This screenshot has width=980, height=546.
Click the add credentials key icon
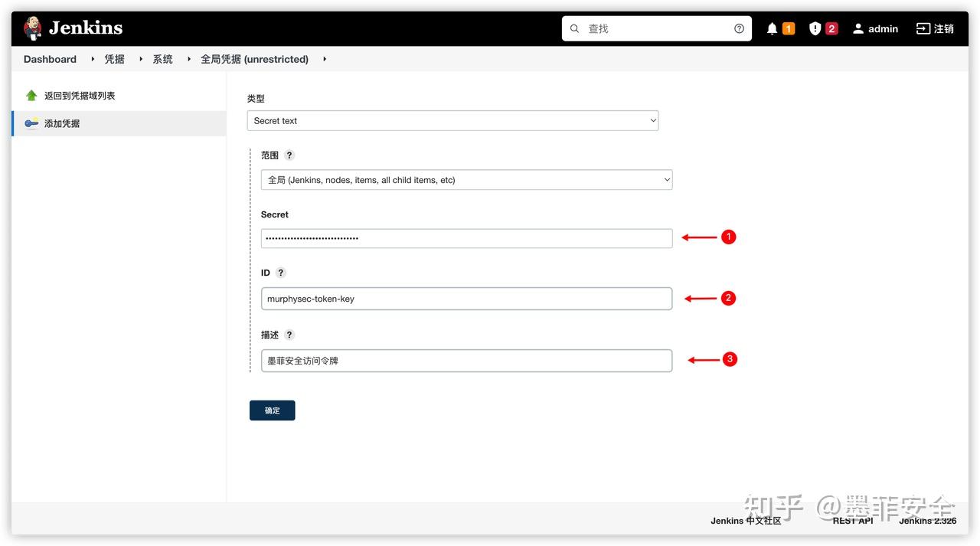coord(31,123)
